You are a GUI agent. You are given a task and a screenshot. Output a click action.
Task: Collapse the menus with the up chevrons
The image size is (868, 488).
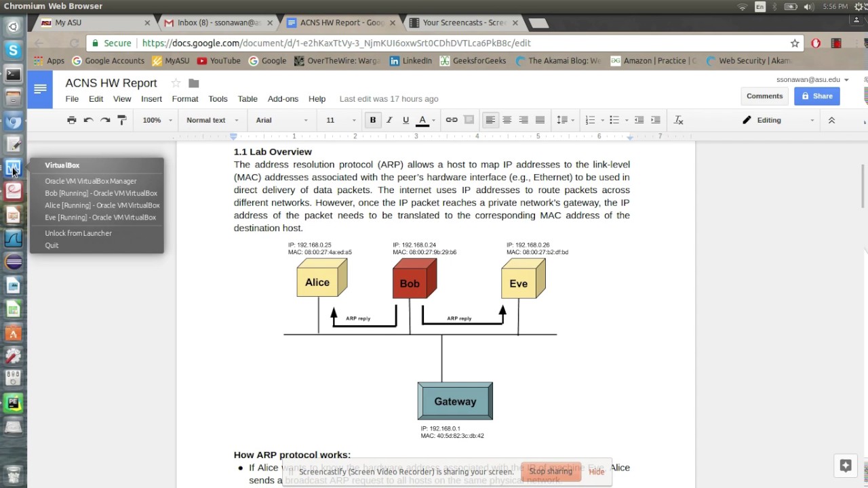pos(831,120)
